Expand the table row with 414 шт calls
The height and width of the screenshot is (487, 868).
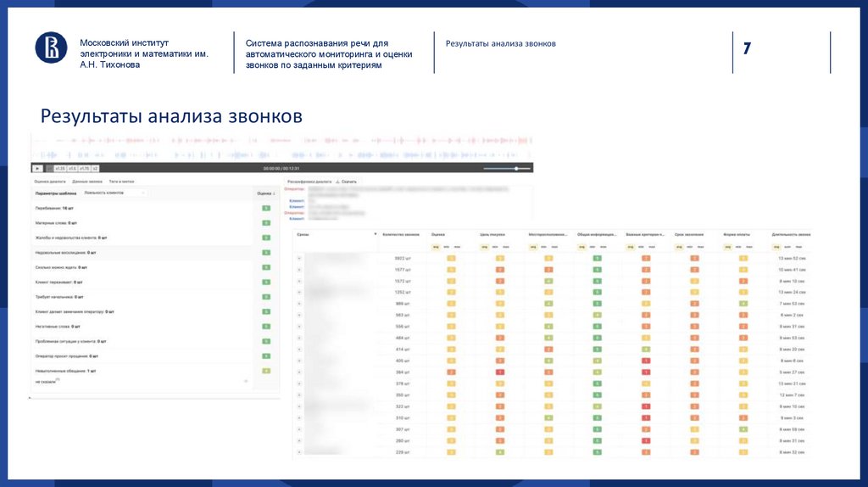(x=299, y=350)
